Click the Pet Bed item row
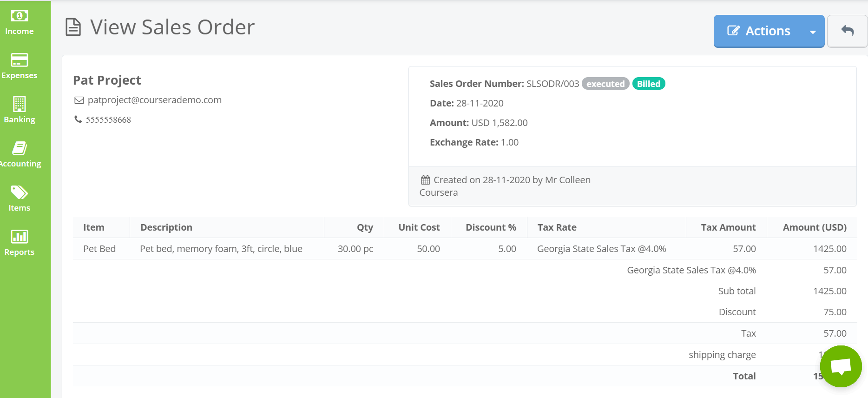 coord(99,249)
